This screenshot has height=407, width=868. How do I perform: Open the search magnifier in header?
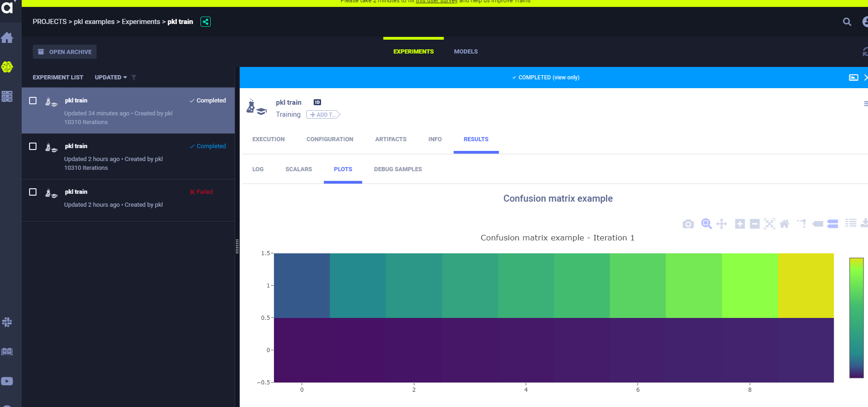(x=847, y=22)
